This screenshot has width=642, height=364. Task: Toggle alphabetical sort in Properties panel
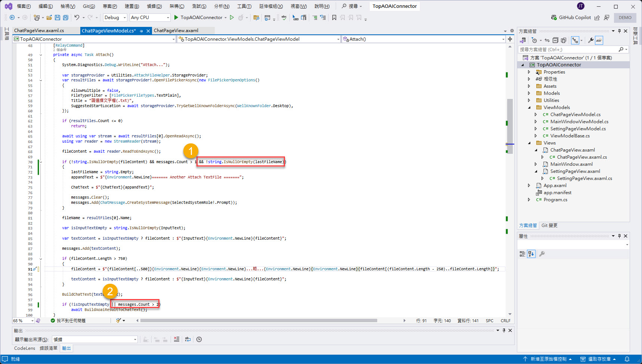pyautogui.click(x=531, y=254)
